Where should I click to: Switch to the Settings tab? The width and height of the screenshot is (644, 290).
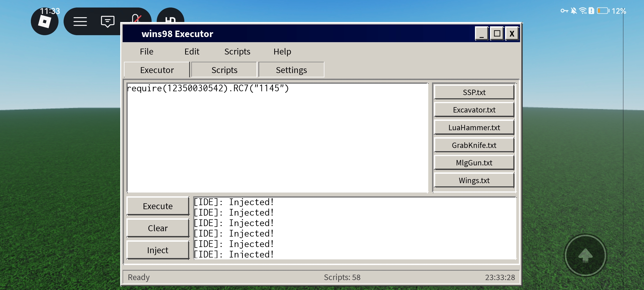tap(291, 70)
